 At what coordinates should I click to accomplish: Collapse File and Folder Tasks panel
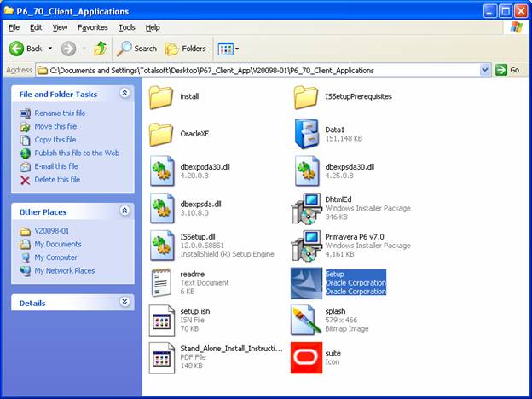(x=124, y=93)
